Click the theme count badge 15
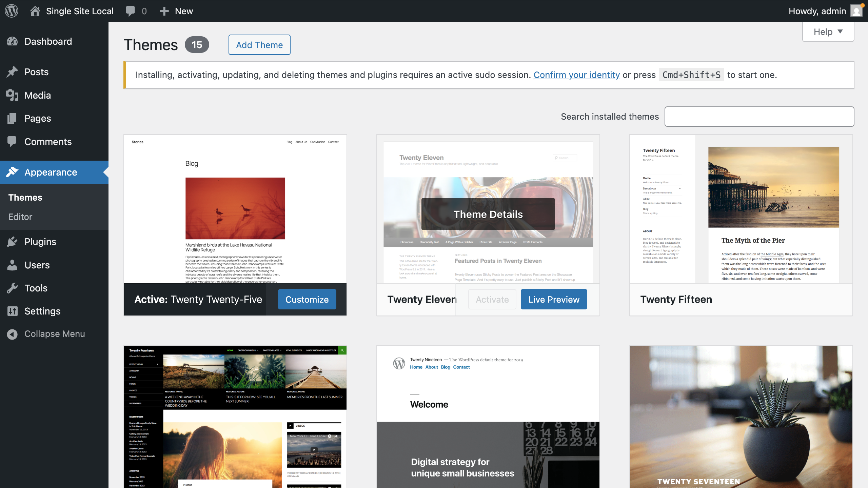Image resolution: width=868 pixels, height=488 pixels. coord(197,45)
